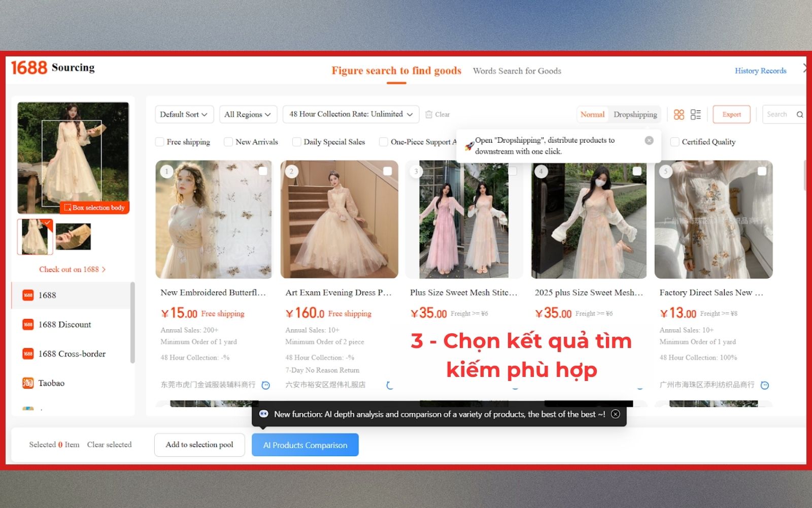Open chat icon for 东莞市虎门金诚 seller
Viewport: 812px width, 508px height.
tap(265, 385)
